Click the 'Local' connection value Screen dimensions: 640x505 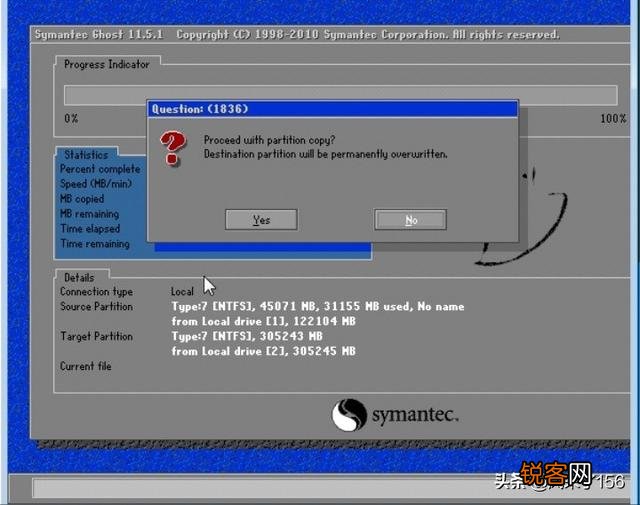(182, 291)
